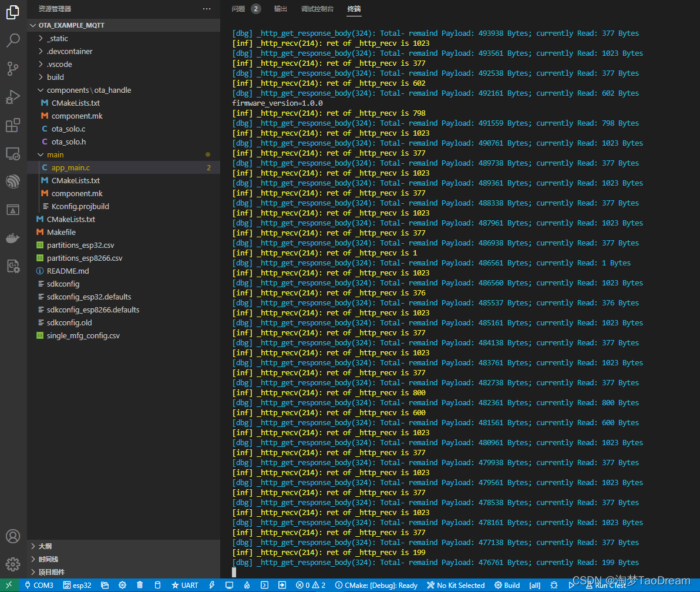
Task: Click the execute custom task icon
Action: pyautogui.click(x=282, y=585)
